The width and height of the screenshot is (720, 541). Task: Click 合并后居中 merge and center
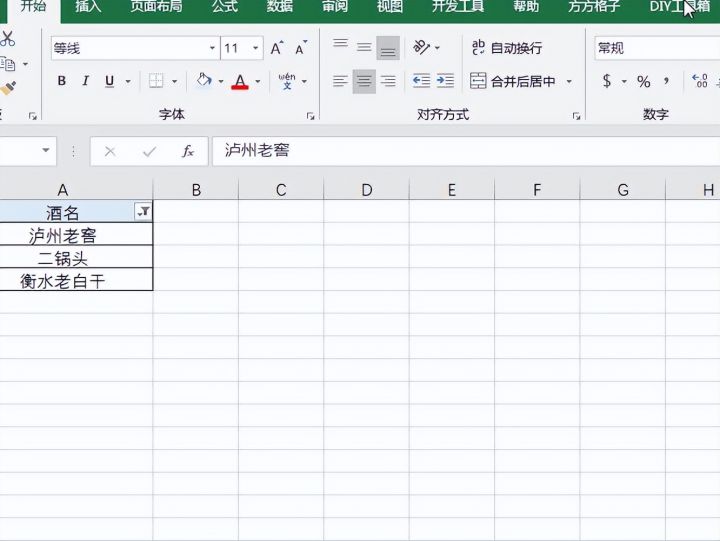[512, 82]
